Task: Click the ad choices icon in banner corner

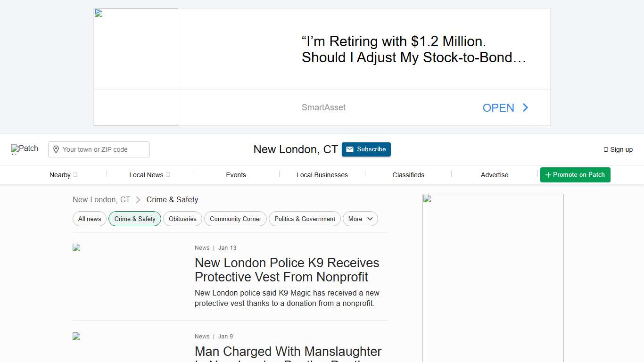Action: (99, 13)
